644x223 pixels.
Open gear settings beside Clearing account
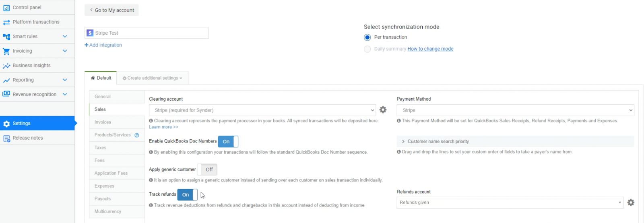click(x=383, y=109)
